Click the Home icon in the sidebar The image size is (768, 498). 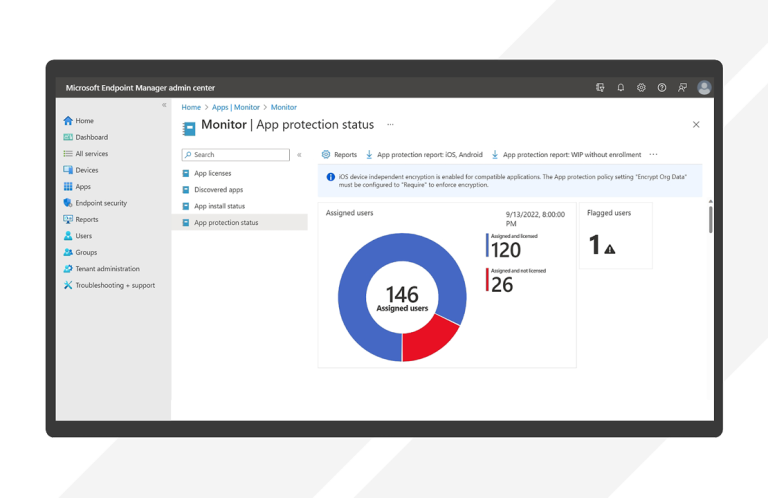pyautogui.click(x=68, y=120)
